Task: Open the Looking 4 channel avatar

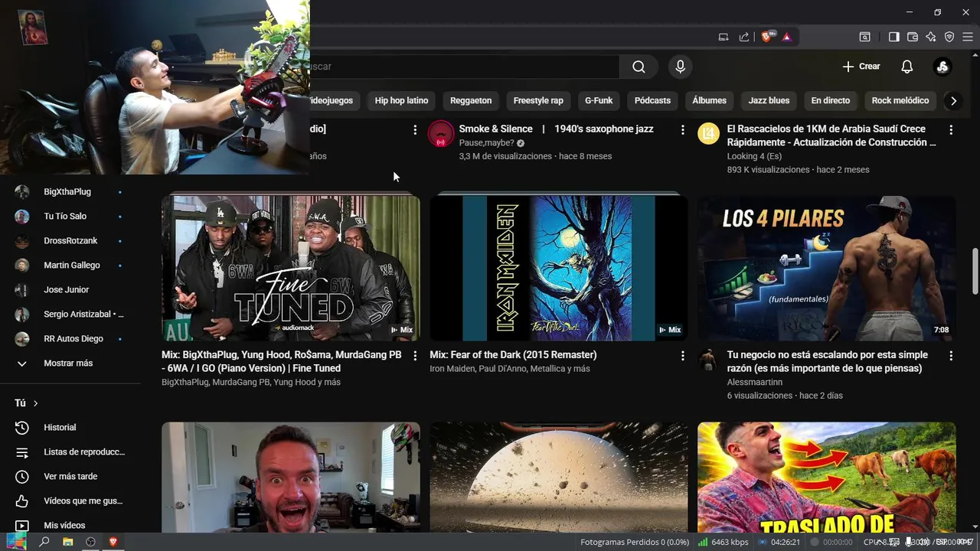Action: (709, 134)
